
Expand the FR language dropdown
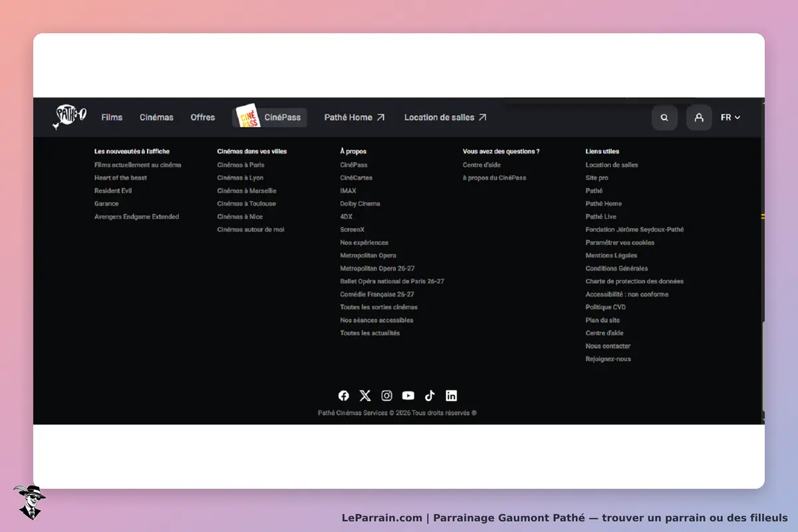click(730, 118)
